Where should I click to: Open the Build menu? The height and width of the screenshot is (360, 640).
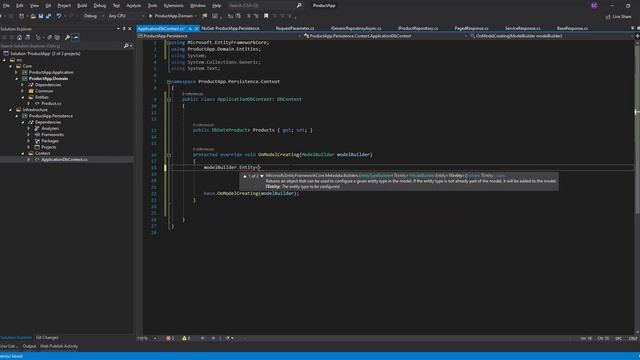pos(82,6)
